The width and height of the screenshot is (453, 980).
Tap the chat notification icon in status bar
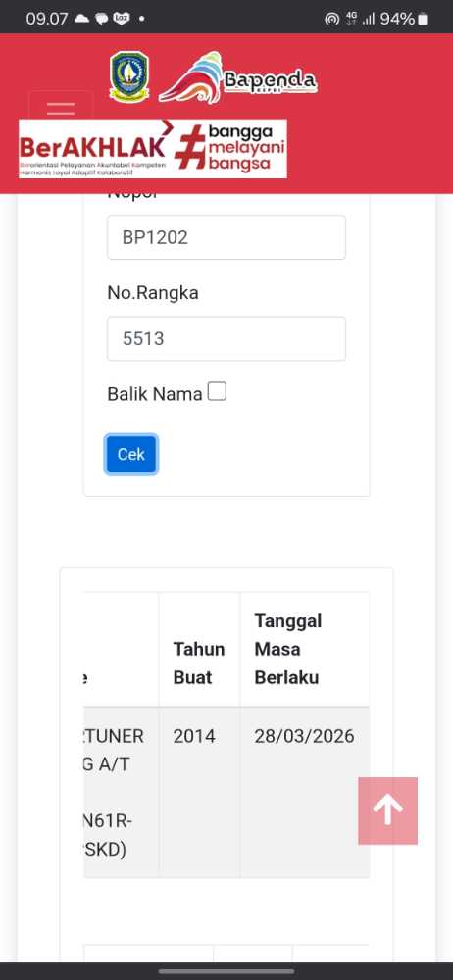101,19
